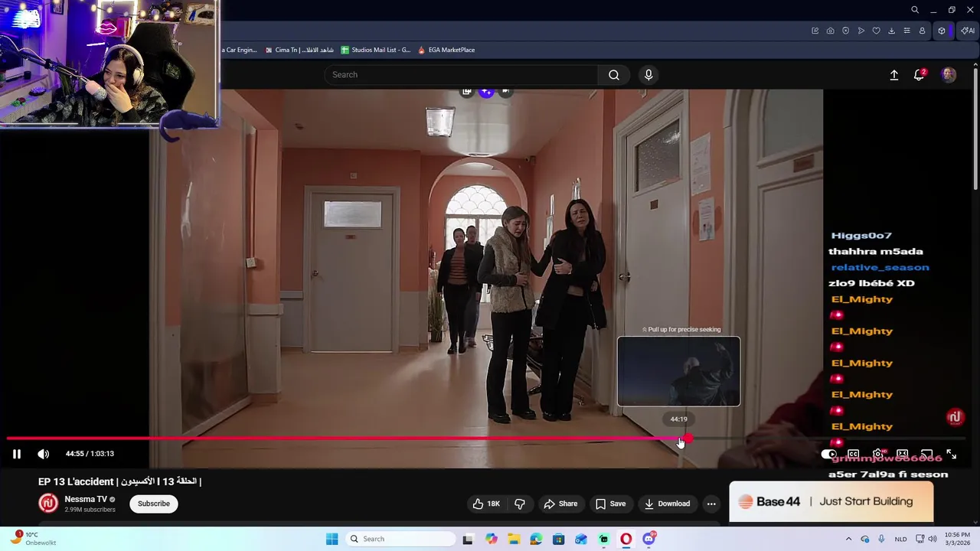Open Microsoft Edge from taskbar
980x551 pixels.
pyautogui.click(x=536, y=539)
